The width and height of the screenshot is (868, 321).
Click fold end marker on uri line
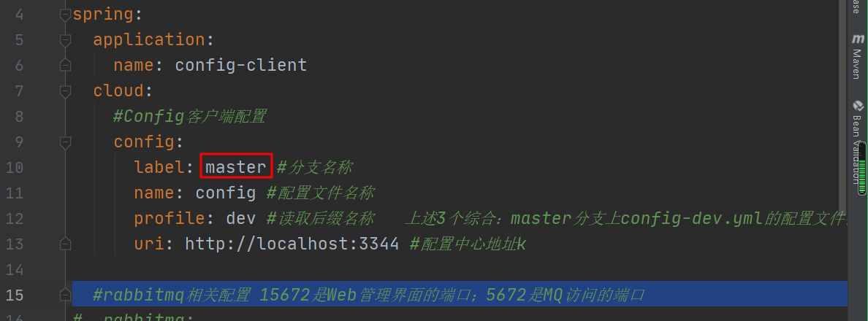pyautogui.click(x=65, y=244)
